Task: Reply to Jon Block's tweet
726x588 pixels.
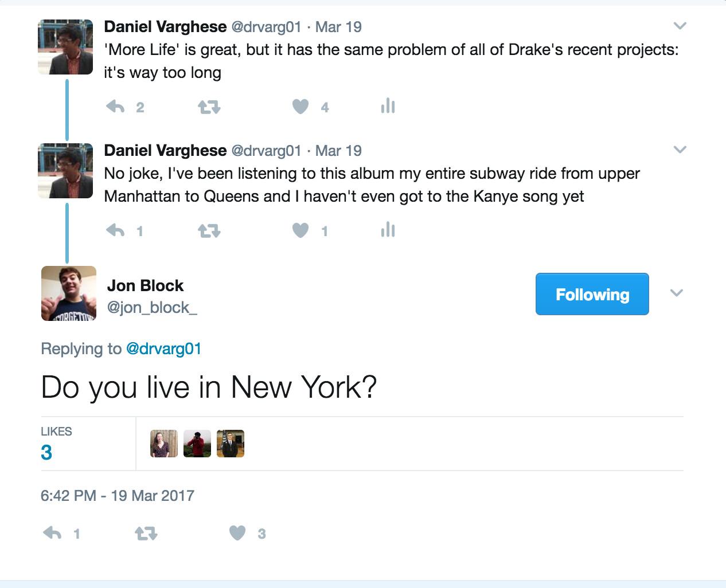Action: click(52, 534)
